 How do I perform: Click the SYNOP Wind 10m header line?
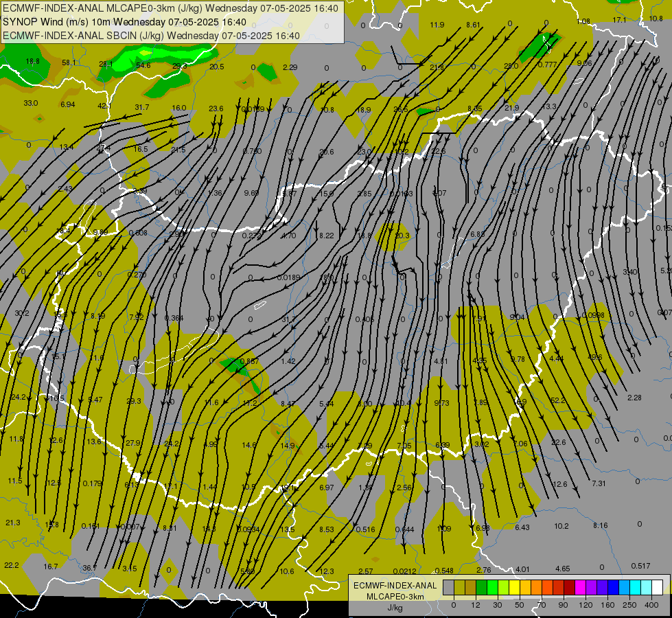click(125, 22)
